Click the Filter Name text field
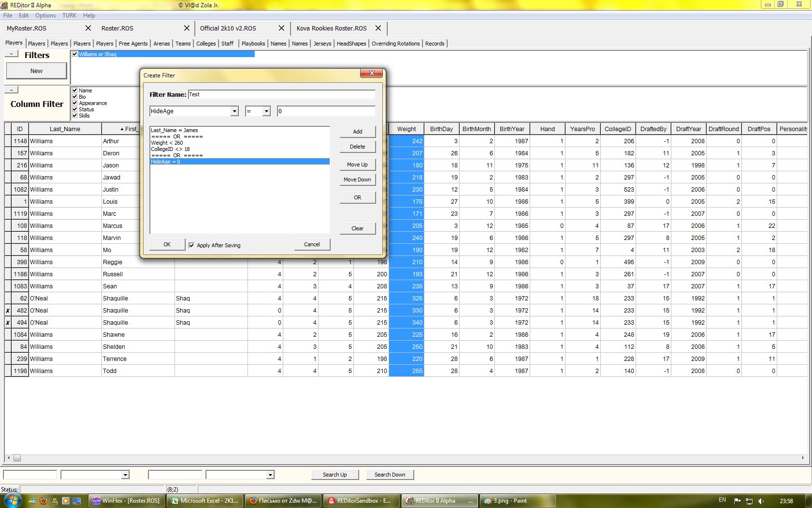Image resolution: width=812 pixels, height=508 pixels. click(x=281, y=94)
